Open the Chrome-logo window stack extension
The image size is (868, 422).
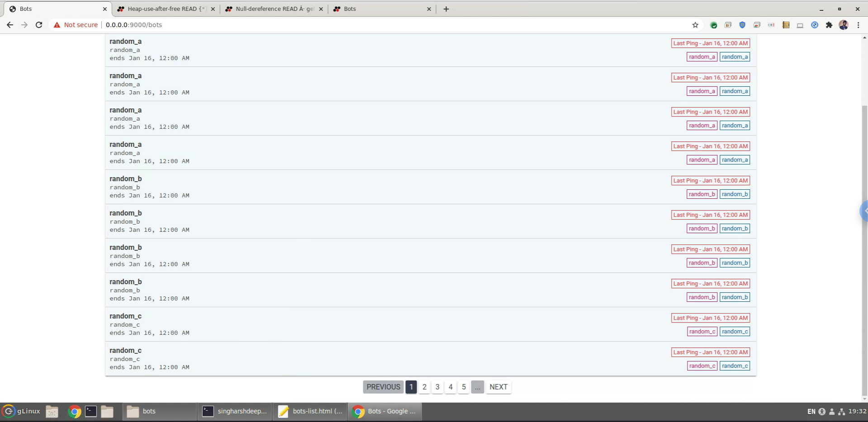coord(757,25)
